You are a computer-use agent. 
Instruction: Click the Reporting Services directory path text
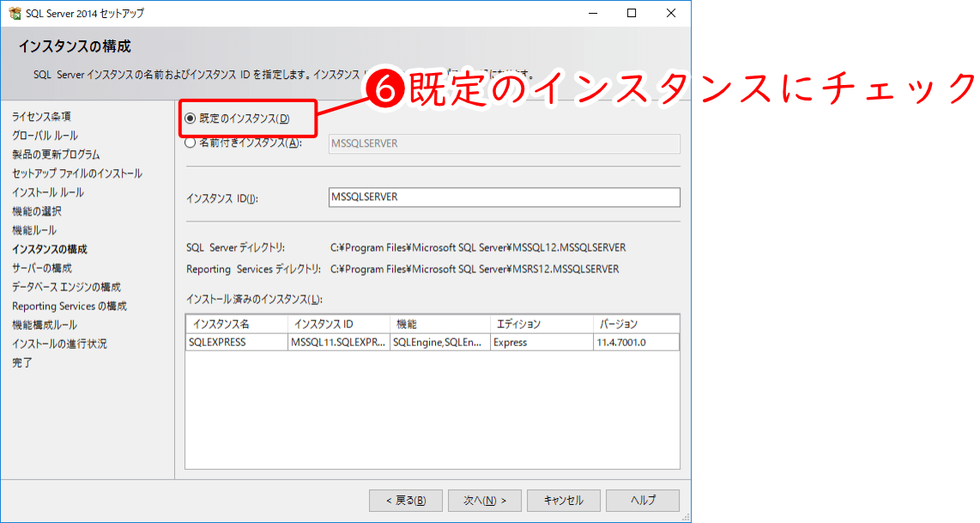[475, 269]
